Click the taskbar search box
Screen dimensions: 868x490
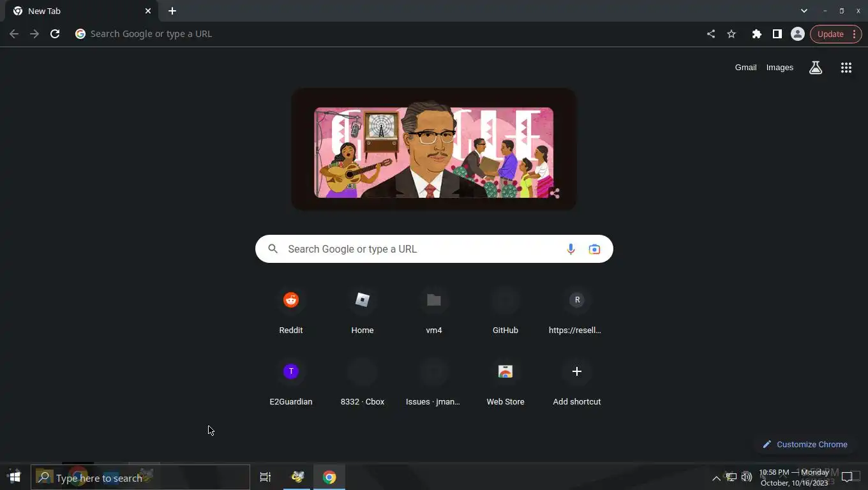point(140,477)
